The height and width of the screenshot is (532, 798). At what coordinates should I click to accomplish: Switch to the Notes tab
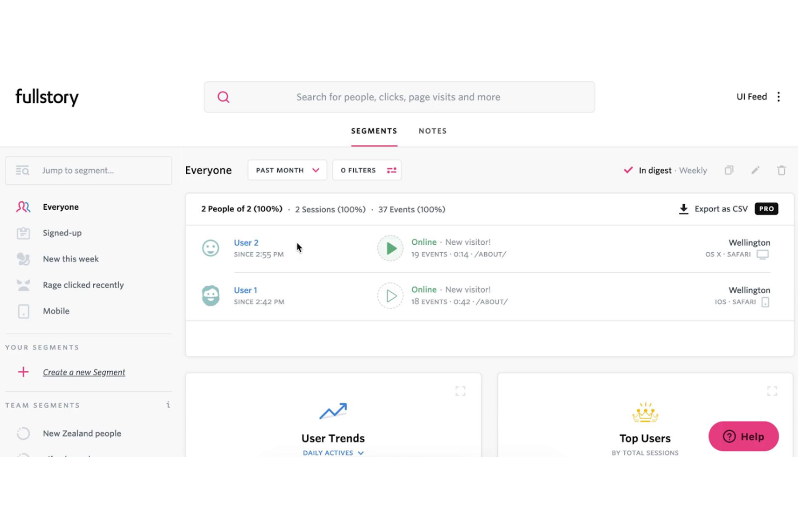[432, 131]
